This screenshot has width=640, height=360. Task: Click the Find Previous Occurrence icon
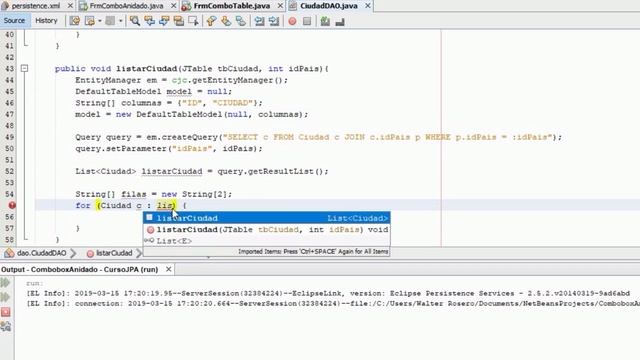click(x=149, y=21)
